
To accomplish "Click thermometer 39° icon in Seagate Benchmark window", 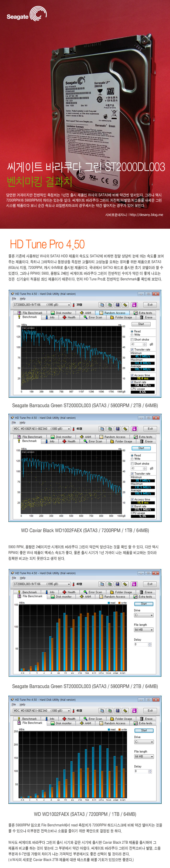I will pos(73,305).
